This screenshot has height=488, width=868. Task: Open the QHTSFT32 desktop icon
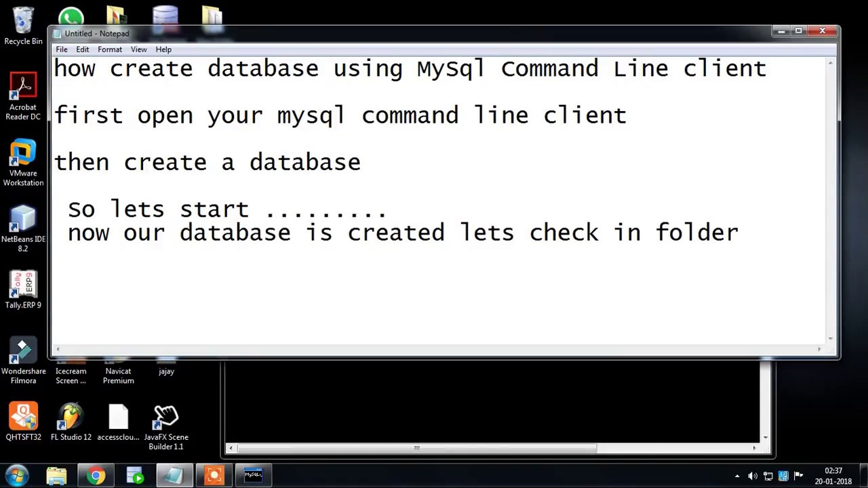click(x=23, y=423)
